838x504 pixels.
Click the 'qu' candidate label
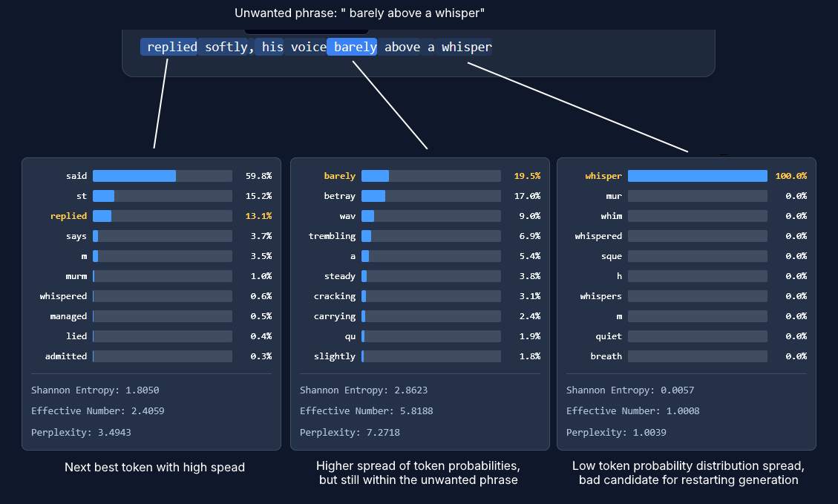click(350, 337)
